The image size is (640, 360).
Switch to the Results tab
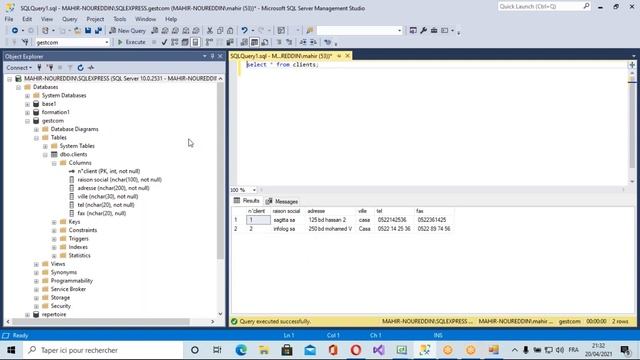pos(247,201)
